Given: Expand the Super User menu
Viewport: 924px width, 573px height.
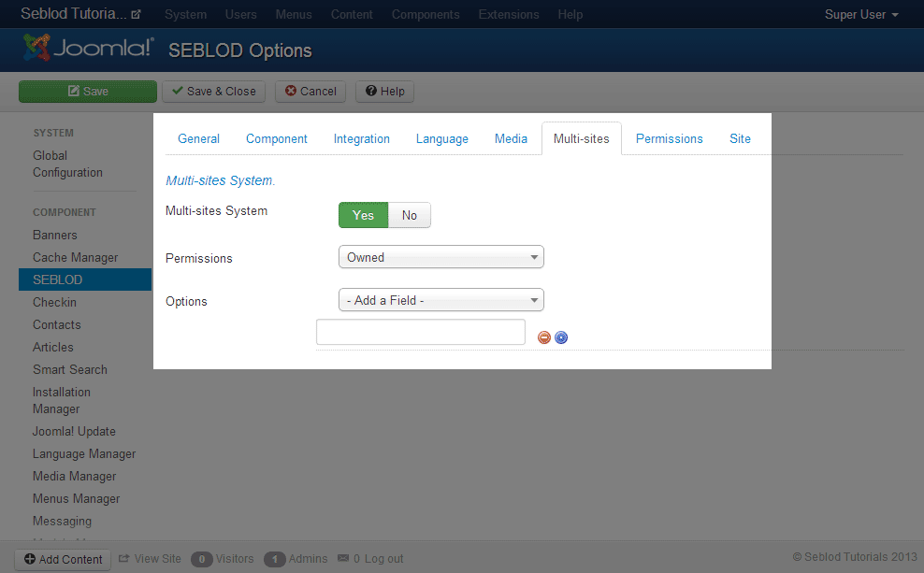Looking at the screenshot, I should click(x=861, y=15).
